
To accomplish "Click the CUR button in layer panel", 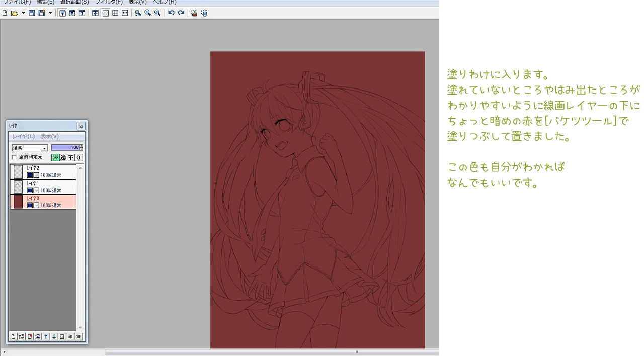I will coord(78,336).
